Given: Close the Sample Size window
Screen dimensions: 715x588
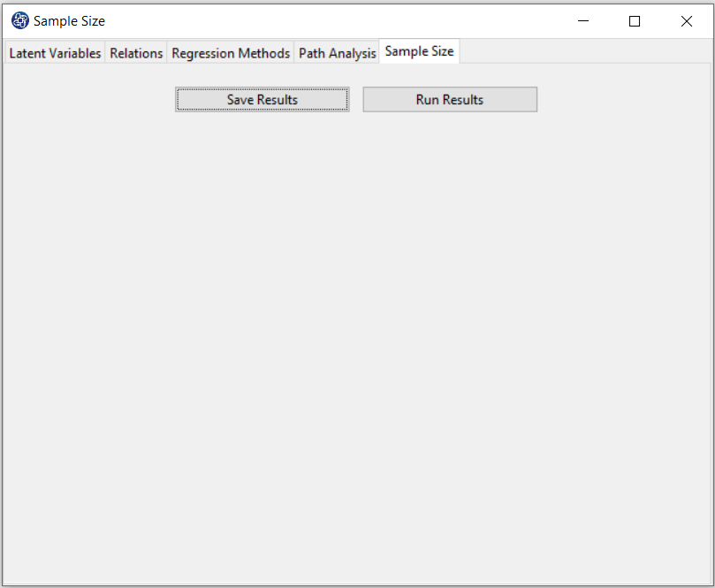Looking at the screenshot, I should pos(686,21).
